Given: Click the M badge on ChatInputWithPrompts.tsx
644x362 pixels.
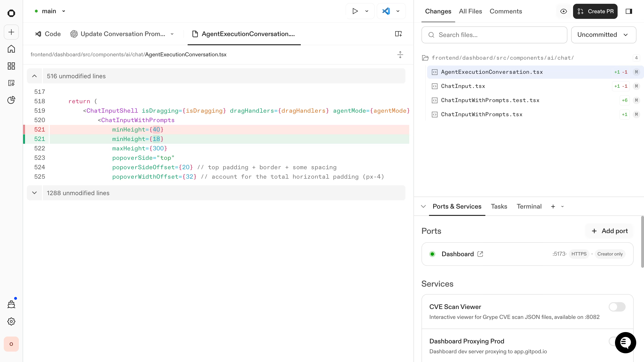Looking at the screenshot, I should pos(636,115).
